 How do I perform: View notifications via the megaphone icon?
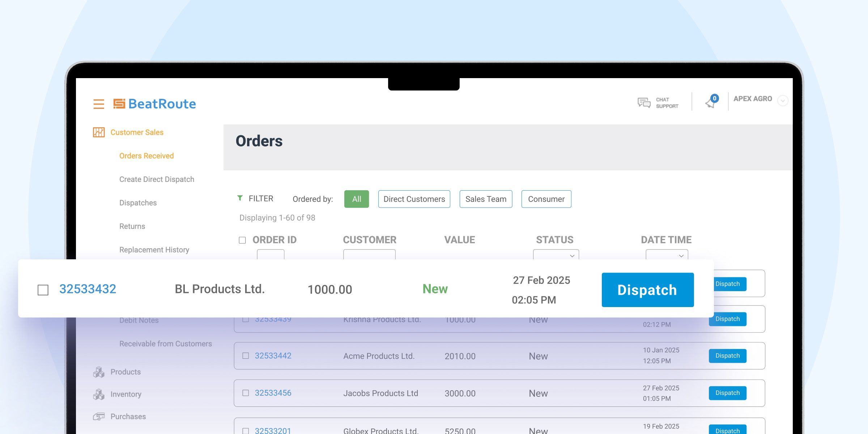(711, 102)
